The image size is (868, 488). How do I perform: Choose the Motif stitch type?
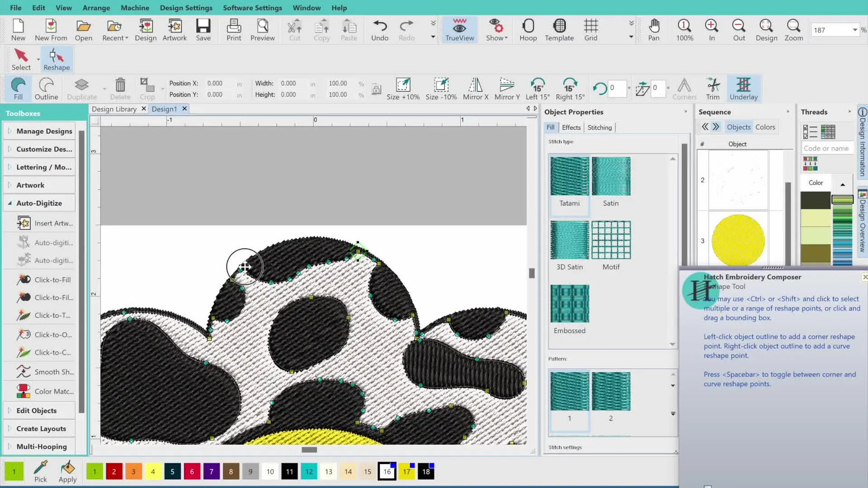(611, 246)
